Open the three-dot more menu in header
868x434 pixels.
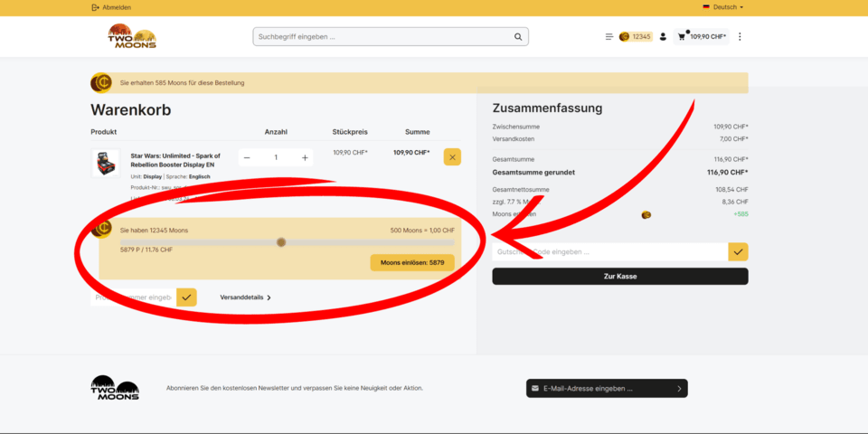point(740,37)
